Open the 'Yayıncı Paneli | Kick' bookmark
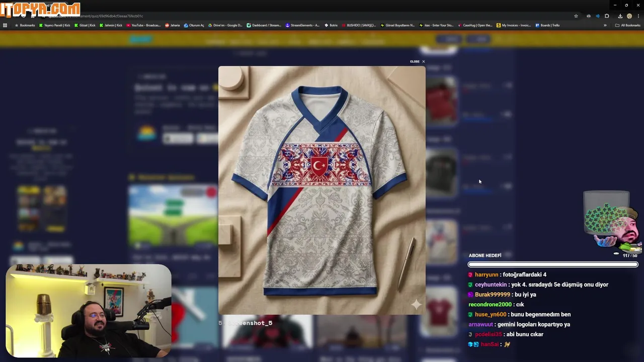 tap(54, 25)
